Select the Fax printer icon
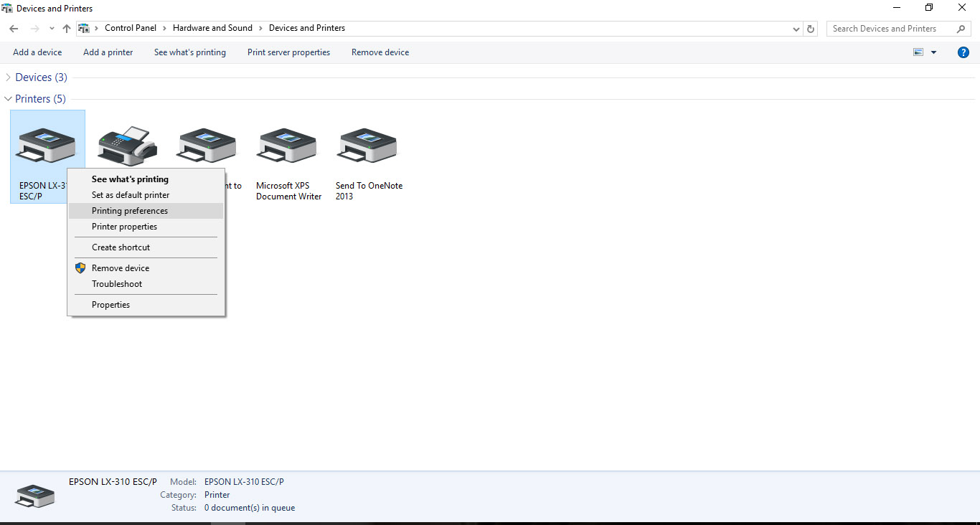980x525 pixels. (127, 146)
